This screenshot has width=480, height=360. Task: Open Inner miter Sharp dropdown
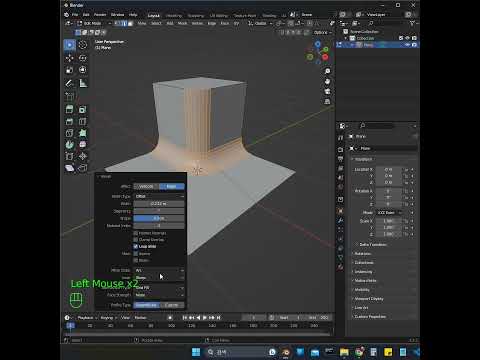coord(159,278)
